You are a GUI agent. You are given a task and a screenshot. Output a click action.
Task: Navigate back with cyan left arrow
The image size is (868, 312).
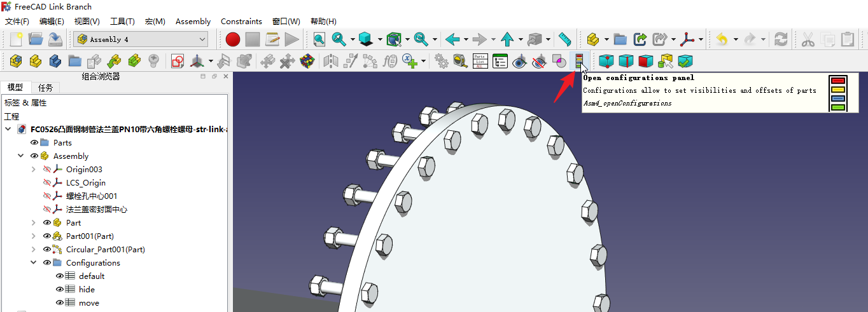452,39
